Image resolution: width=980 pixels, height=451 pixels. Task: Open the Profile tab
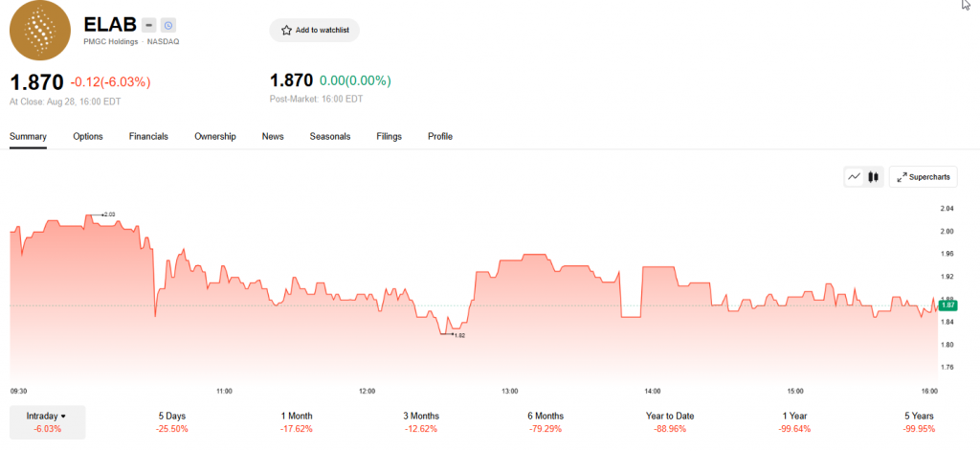click(x=440, y=136)
